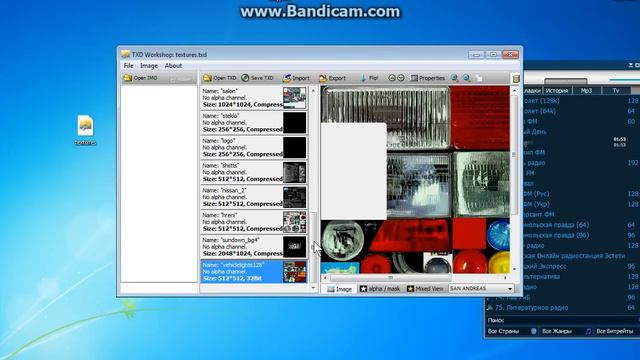This screenshot has width=640, height=360.
Task: Click preview horizontal scroll-right arrow
Action: click(x=505, y=278)
